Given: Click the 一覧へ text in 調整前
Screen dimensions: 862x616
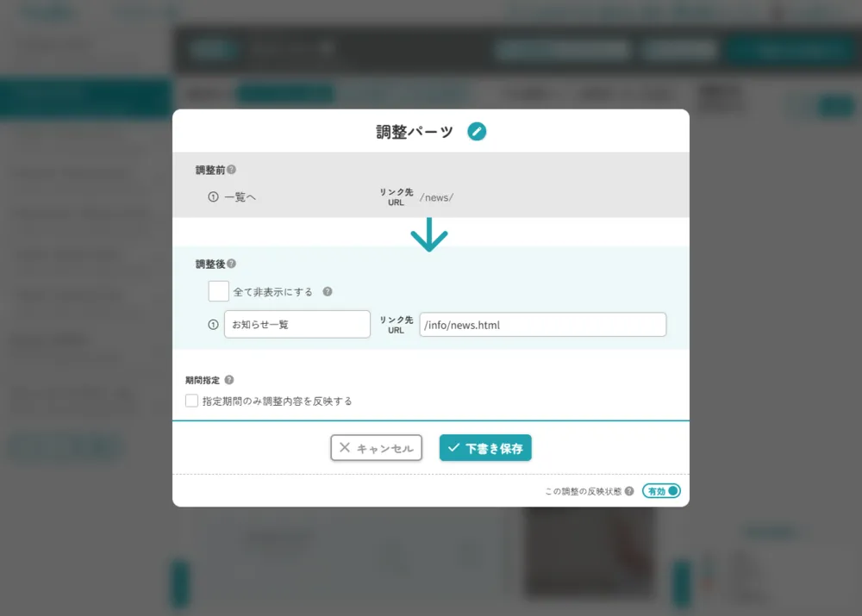Looking at the screenshot, I should tap(240, 197).
